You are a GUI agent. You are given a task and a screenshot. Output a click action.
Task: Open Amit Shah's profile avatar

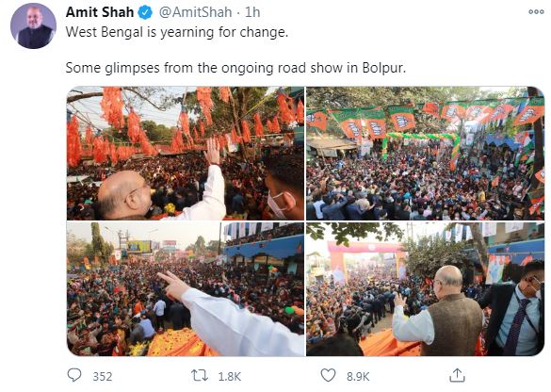33,26
